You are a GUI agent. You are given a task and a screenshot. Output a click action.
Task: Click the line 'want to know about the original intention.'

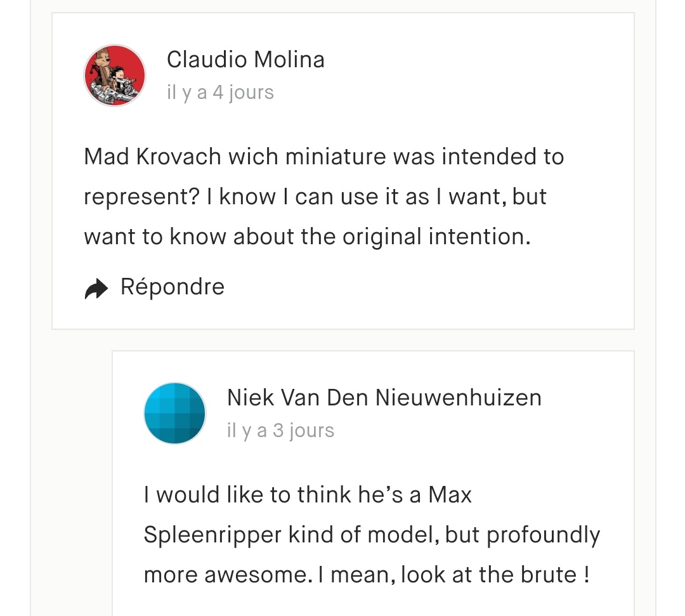(x=307, y=237)
